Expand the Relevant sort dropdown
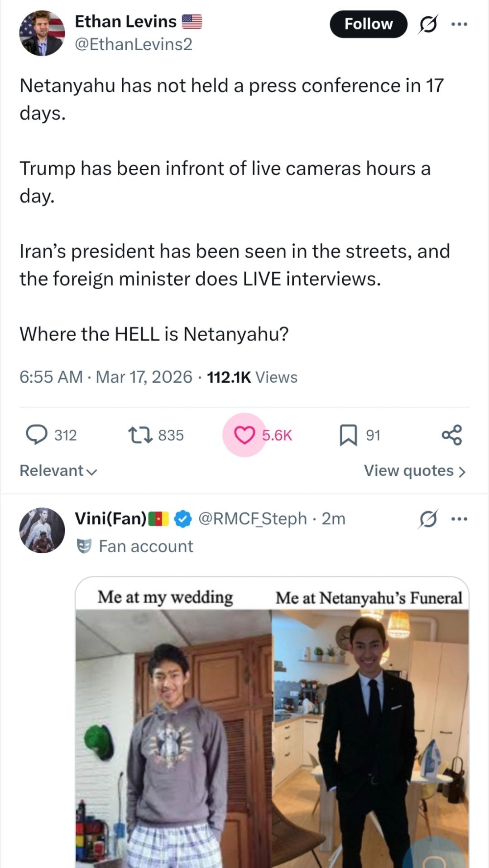Viewport: 489px width, 868px height. pyautogui.click(x=58, y=471)
